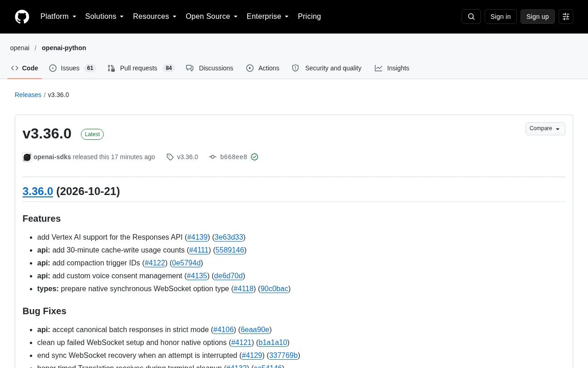Open pull request #4135
Image resolution: width=588 pixels, height=368 pixels.
tap(197, 276)
